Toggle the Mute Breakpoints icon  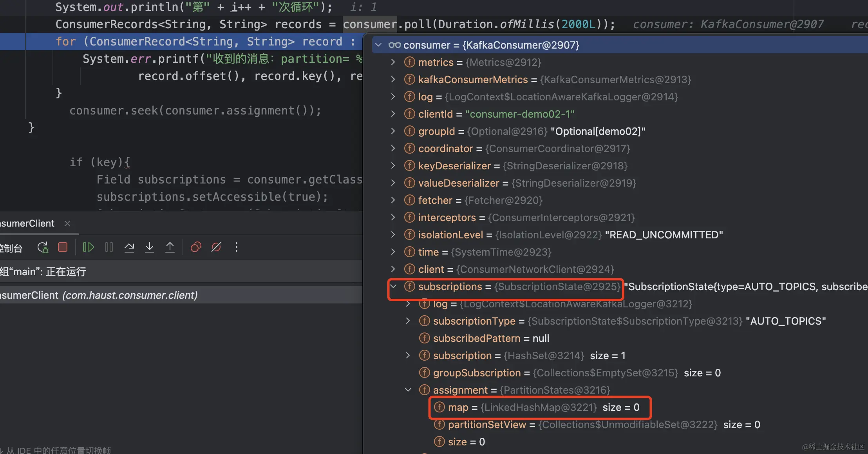coord(216,247)
